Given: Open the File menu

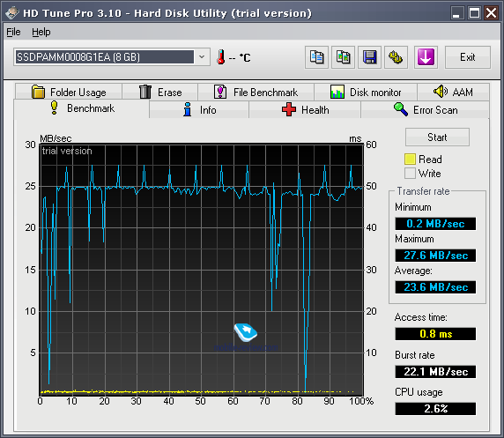Looking at the screenshot, I should [13, 32].
